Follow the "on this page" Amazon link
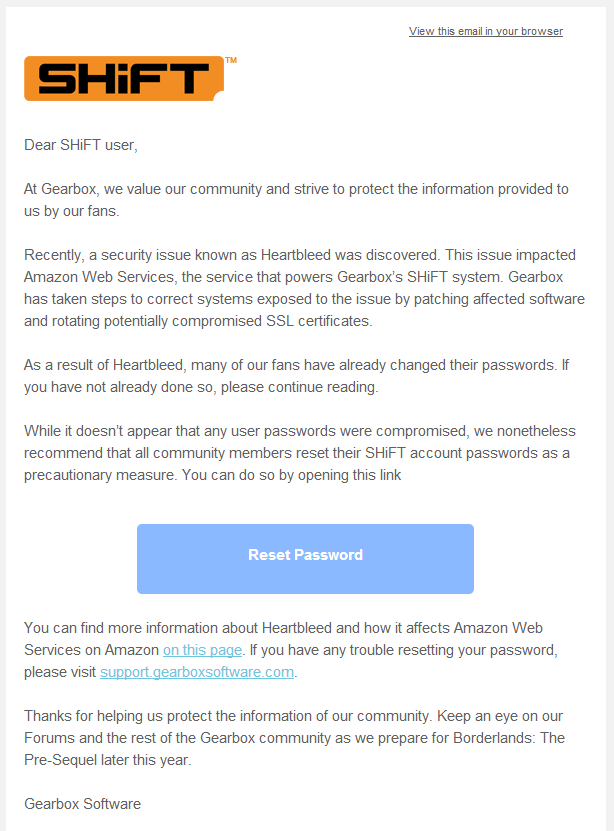This screenshot has height=831, width=614. tap(202, 650)
